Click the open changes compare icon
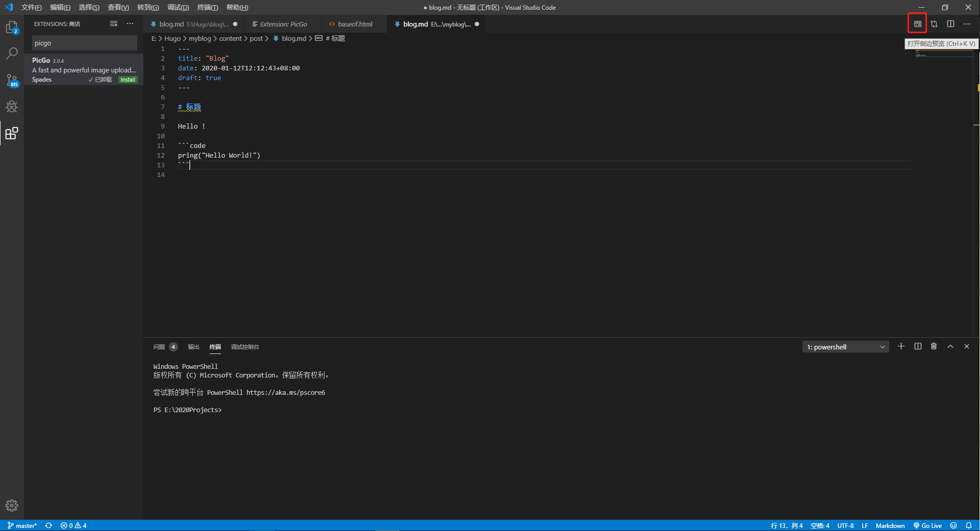The height and width of the screenshot is (531, 980). [934, 24]
